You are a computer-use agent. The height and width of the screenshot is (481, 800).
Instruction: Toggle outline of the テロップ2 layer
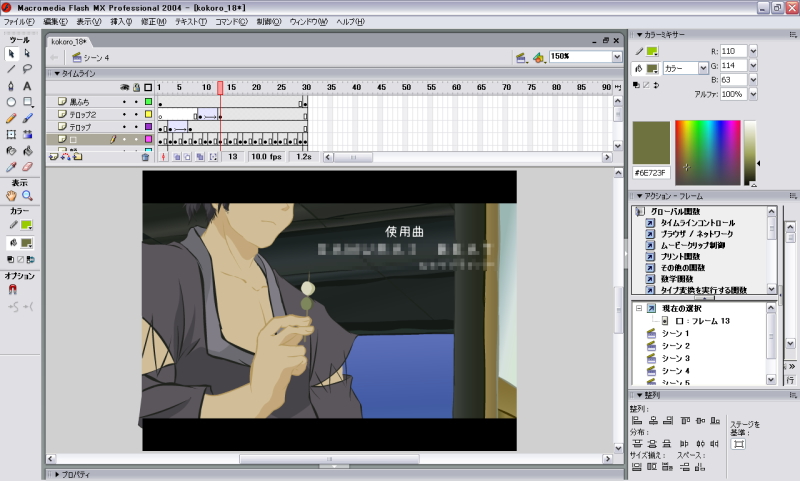(148, 114)
